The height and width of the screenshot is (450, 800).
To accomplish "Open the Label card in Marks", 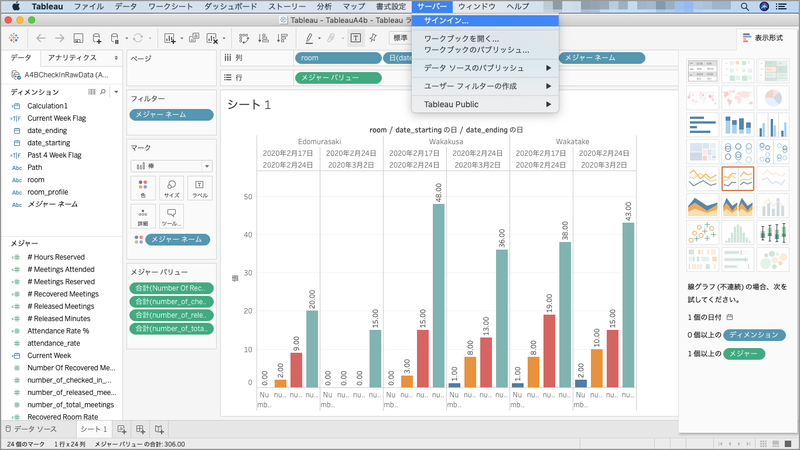I will tap(199, 188).
